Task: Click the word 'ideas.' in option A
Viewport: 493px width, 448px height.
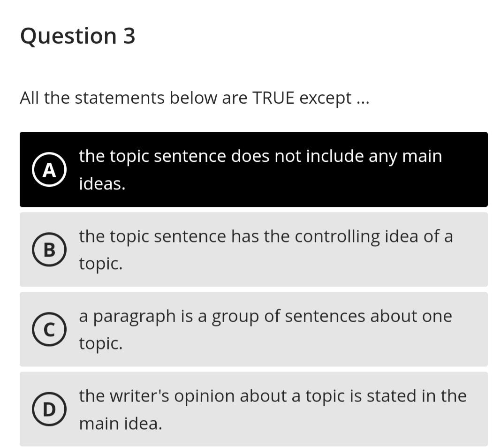Action: point(102,183)
